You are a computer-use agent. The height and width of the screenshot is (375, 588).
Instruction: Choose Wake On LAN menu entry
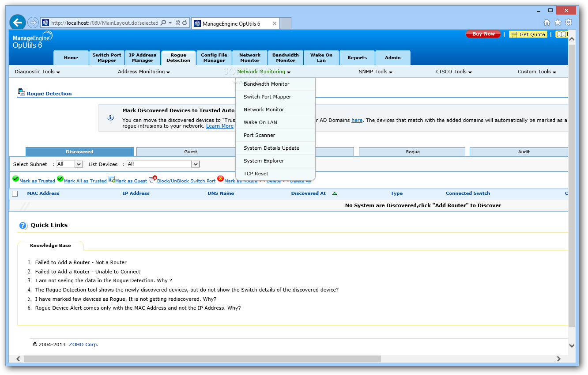275,122
